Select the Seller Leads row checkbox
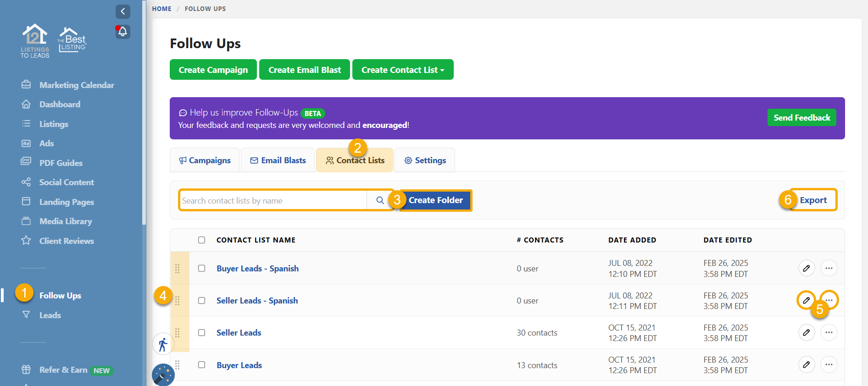868x386 pixels. click(201, 333)
